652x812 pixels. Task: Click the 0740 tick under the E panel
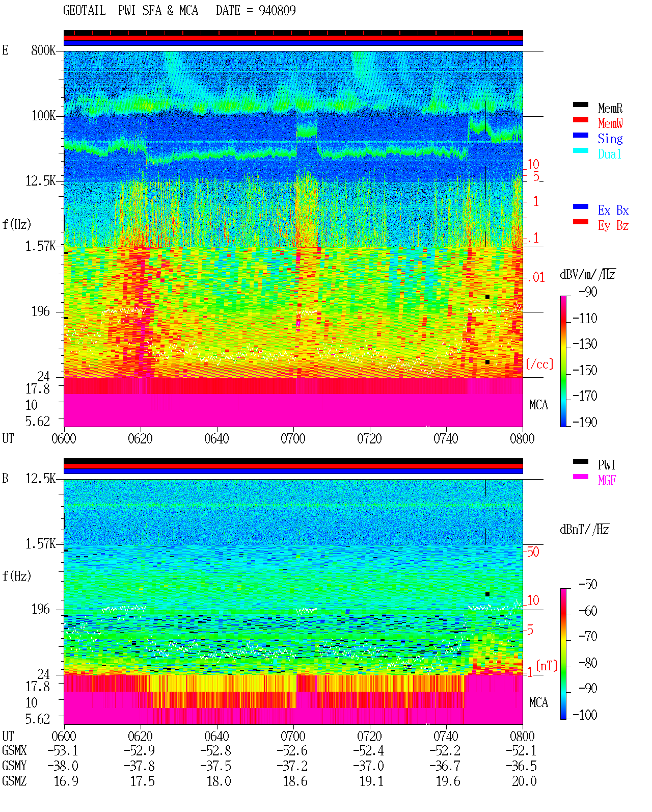446,439
